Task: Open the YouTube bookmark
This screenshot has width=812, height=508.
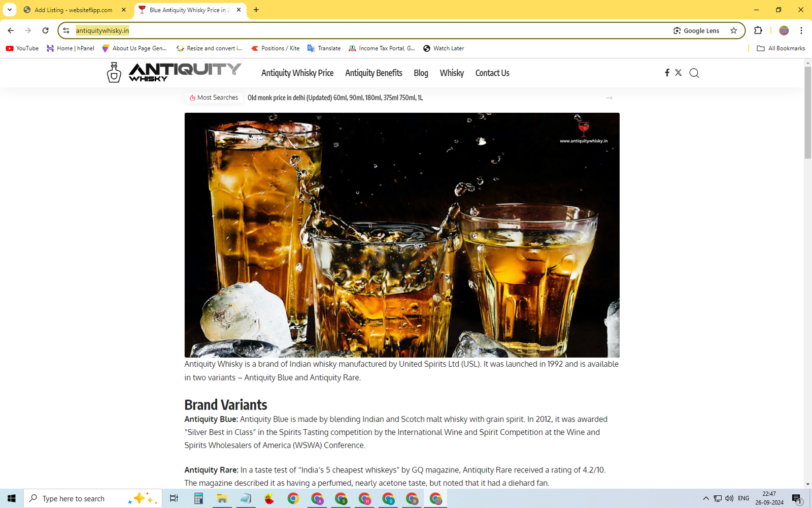Action: point(22,48)
